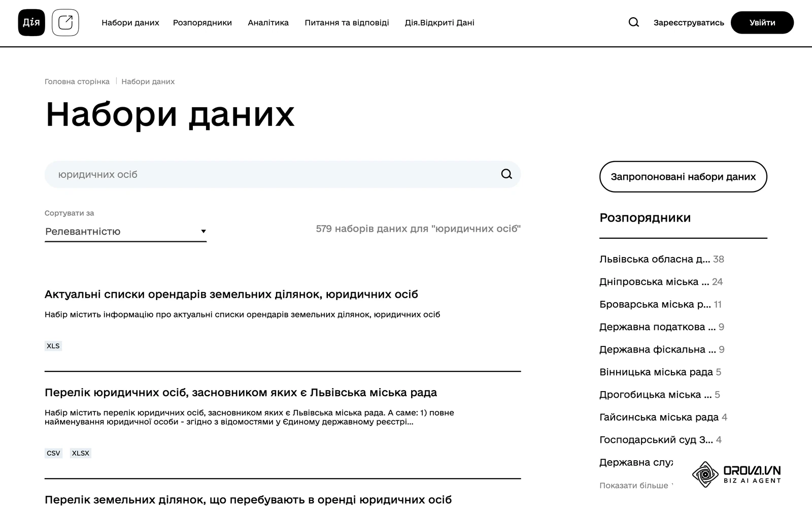Viewport: 812px width, 508px height.
Task: Open dataset Перелік юридичних осіб Львівська міська рада
Action: pyautogui.click(x=241, y=392)
